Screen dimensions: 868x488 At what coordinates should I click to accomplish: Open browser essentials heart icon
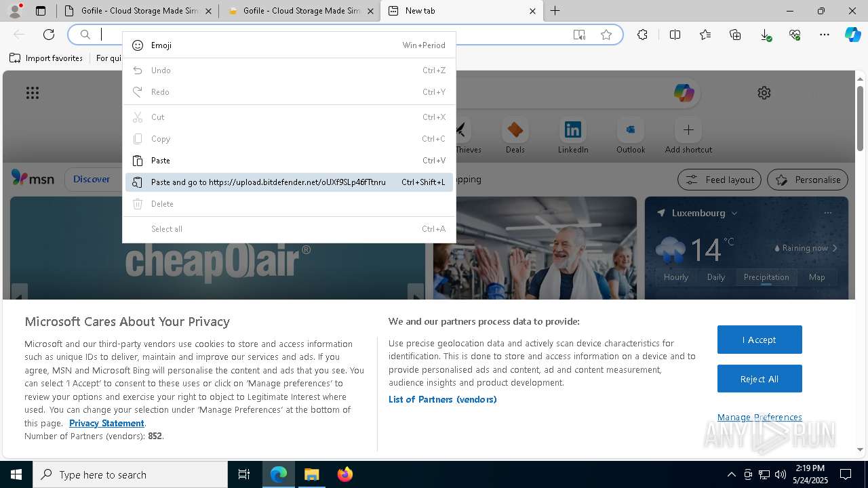pos(795,35)
